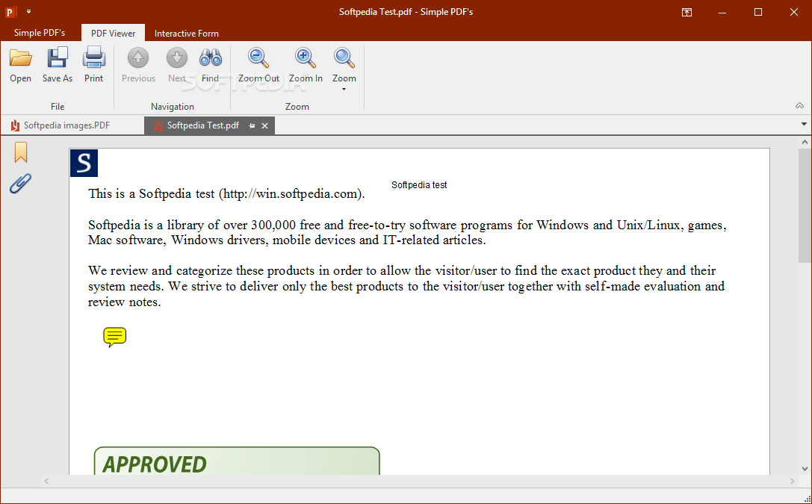
Task: Click the Zoom Out magnifier icon
Action: (x=258, y=57)
